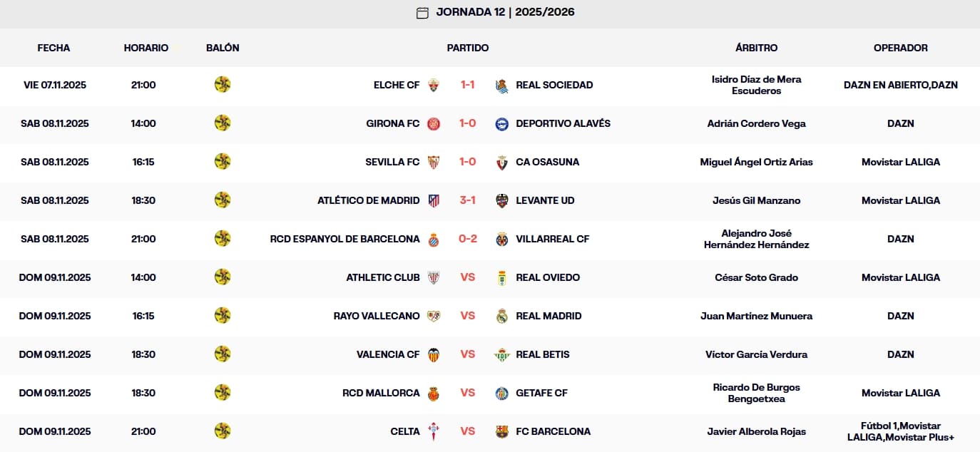Image resolution: width=980 pixels, height=452 pixels.
Task: Click the Real Betis badge icon
Action: point(502,354)
